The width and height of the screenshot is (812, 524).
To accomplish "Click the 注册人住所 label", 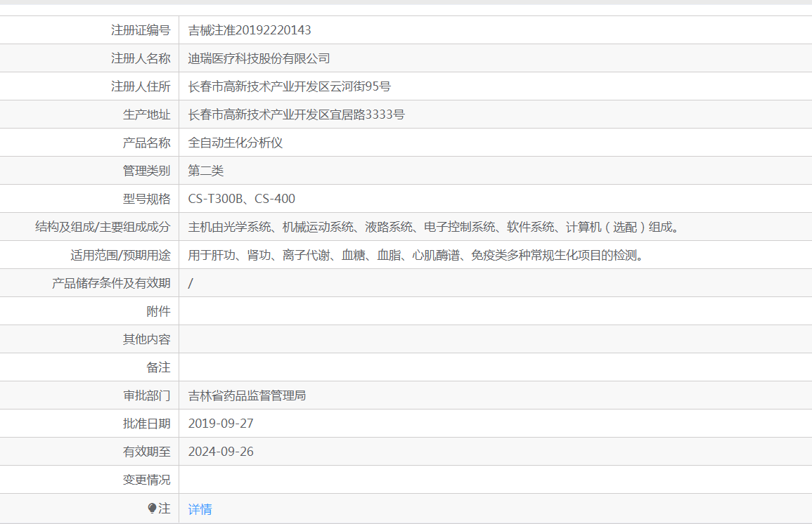I will click(141, 86).
